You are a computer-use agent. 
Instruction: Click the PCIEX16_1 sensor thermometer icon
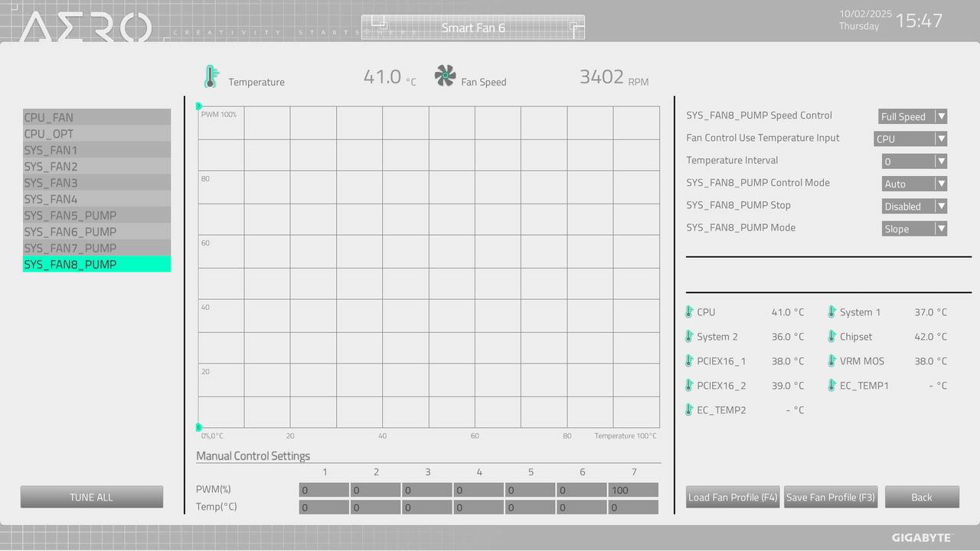click(x=688, y=361)
